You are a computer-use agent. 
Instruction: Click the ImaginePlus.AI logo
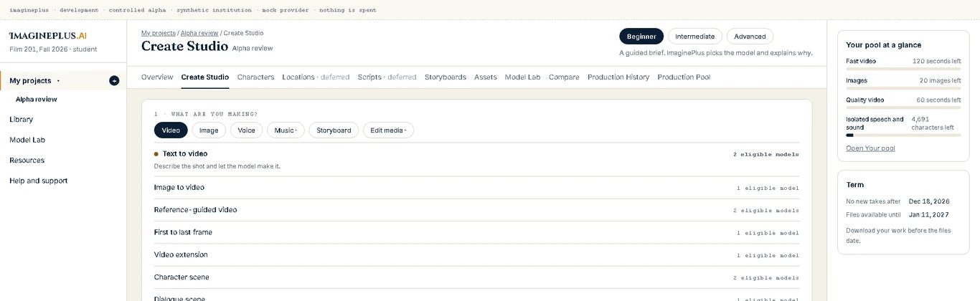[48, 36]
